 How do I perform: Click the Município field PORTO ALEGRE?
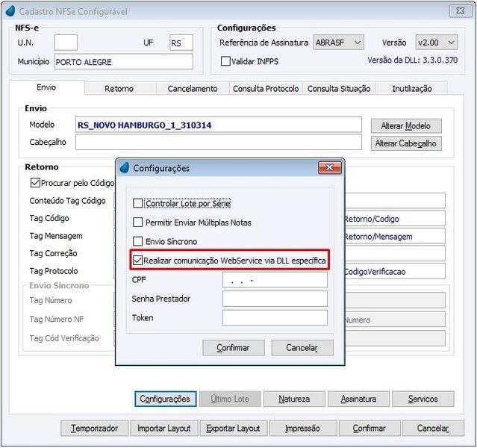point(123,61)
